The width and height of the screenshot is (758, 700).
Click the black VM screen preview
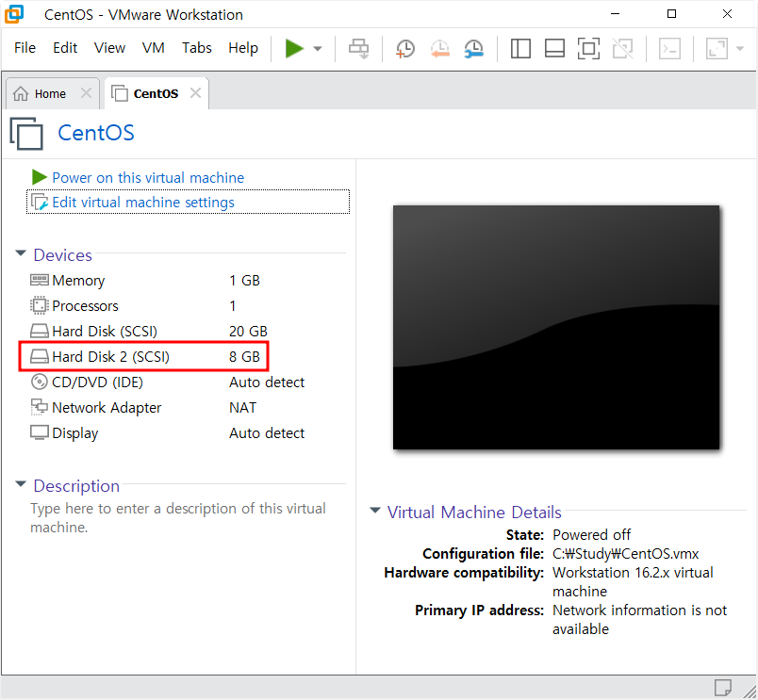click(556, 327)
